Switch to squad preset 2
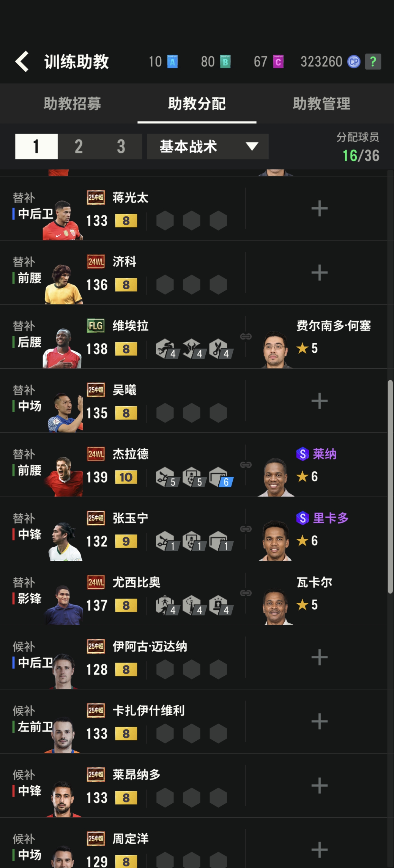The width and height of the screenshot is (394, 868). pos(79,147)
